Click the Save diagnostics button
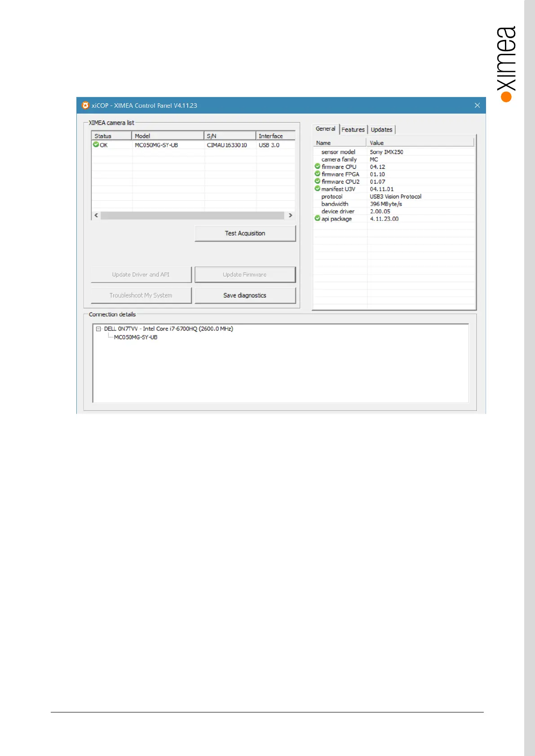Screen dimensions: 535x756 tap(245, 295)
